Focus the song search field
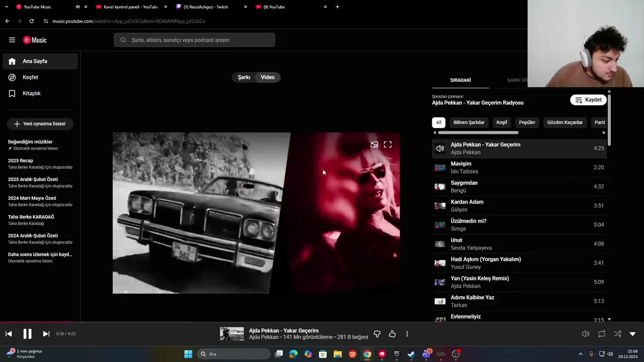The image size is (644, 362). coord(194,40)
